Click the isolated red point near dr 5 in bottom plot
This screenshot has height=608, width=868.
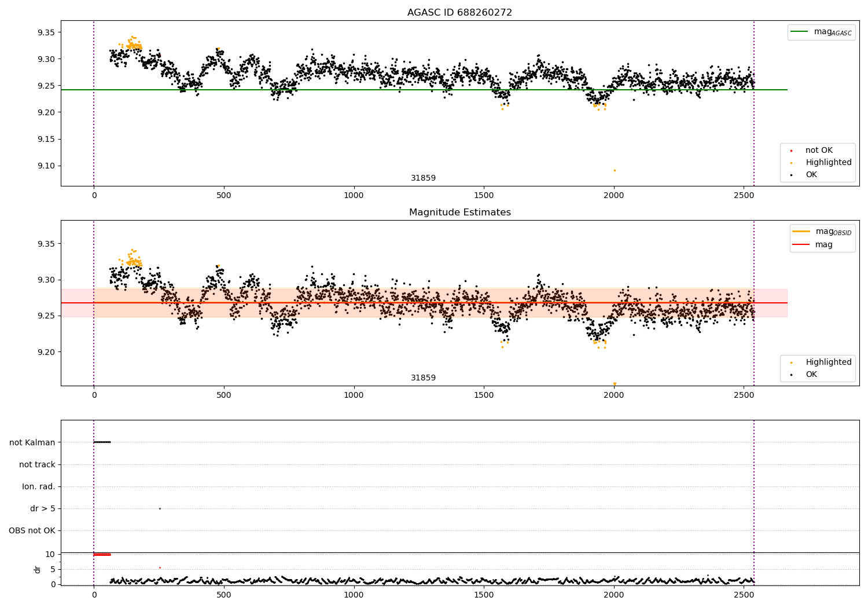(160, 567)
